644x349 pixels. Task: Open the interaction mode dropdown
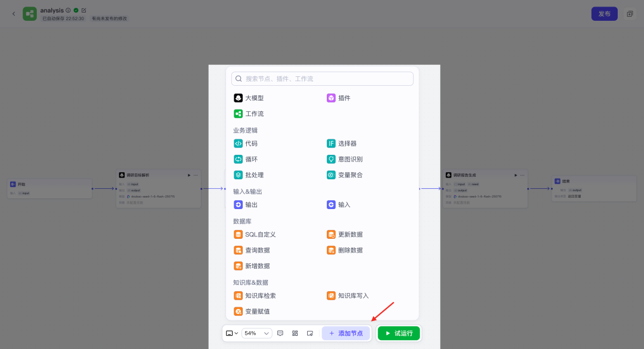[232, 334]
